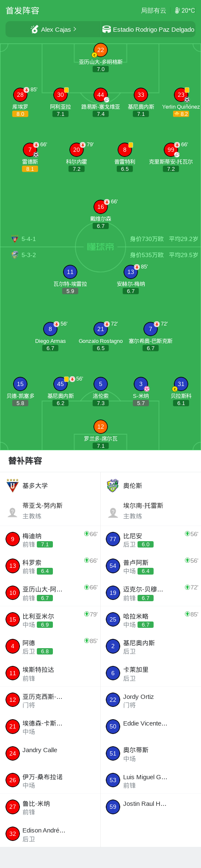The width and height of the screenshot is (201, 868).
Task: Open the 基多大学 team crest in the substitutes section
Action: point(13,485)
